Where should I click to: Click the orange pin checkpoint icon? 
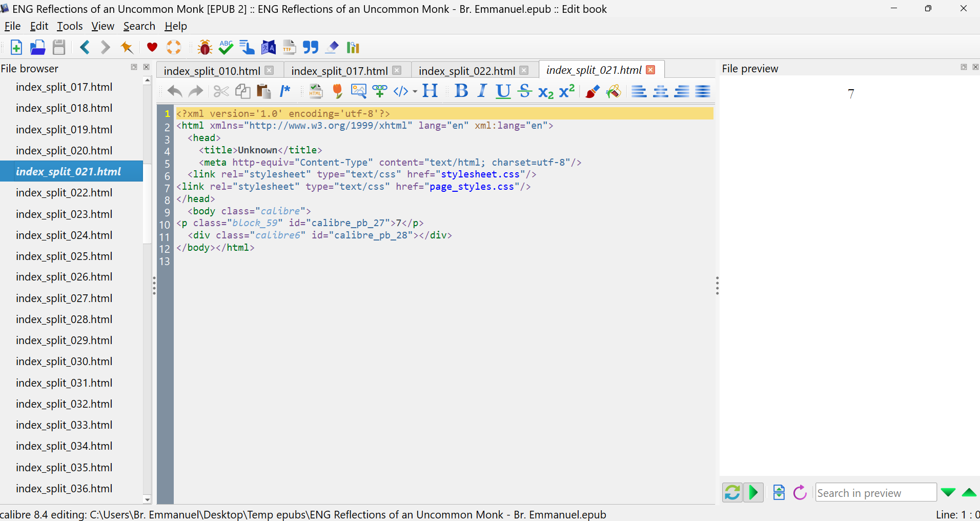pos(127,48)
